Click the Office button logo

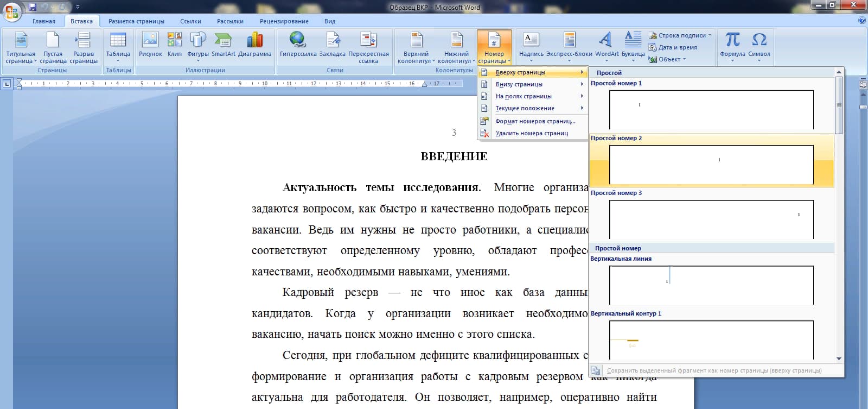pyautogui.click(x=12, y=11)
